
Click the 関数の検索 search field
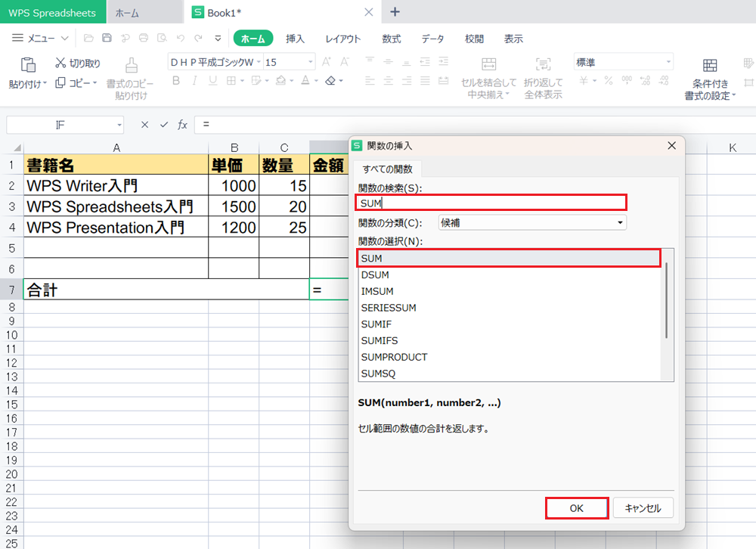click(491, 203)
